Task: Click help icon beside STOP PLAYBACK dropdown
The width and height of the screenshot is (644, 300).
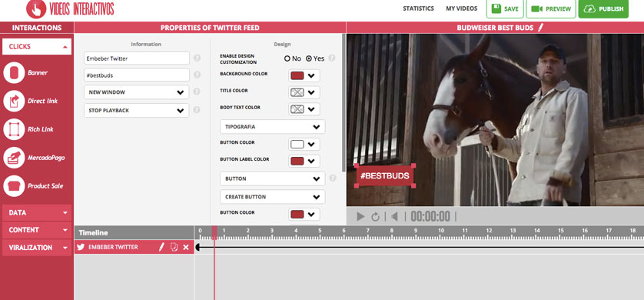Action: 197,110
